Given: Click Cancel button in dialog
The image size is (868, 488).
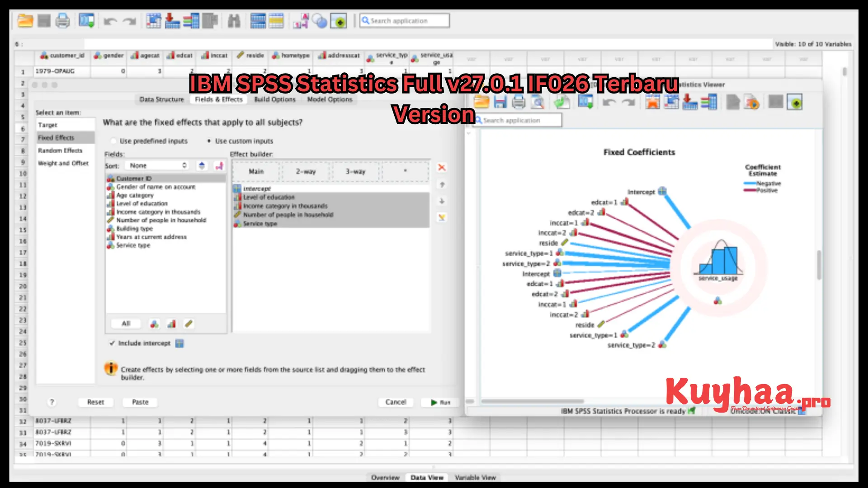Looking at the screenshot, I should point(396,402).
